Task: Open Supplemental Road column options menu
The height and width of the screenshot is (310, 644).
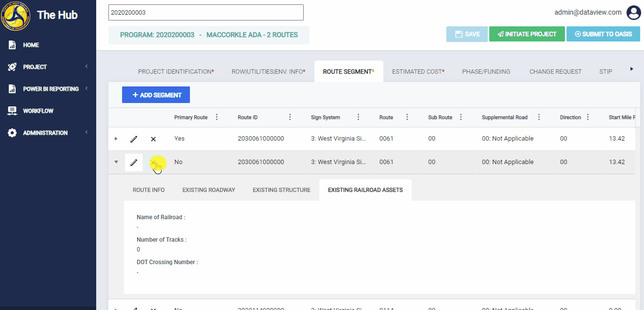Action: [539, 117]
